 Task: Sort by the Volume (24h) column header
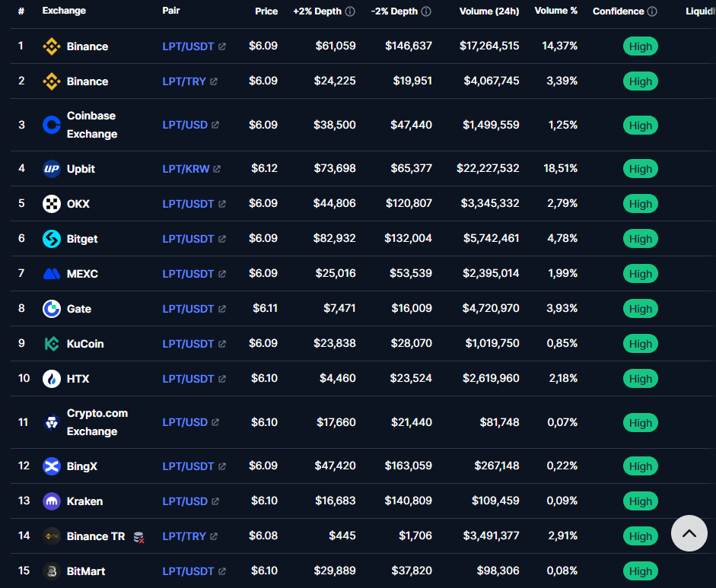(x=489, y=11)
